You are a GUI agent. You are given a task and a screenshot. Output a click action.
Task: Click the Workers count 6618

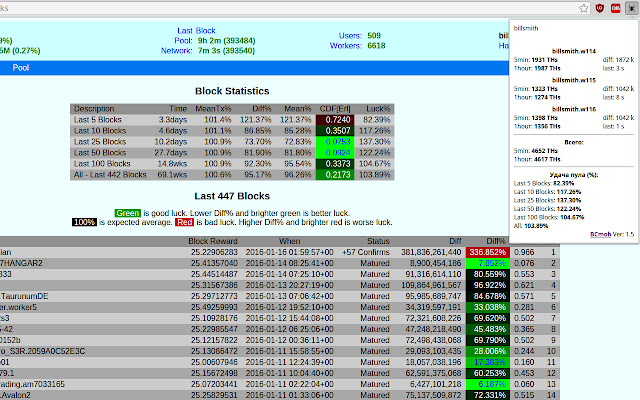click(x=376, y=46)
